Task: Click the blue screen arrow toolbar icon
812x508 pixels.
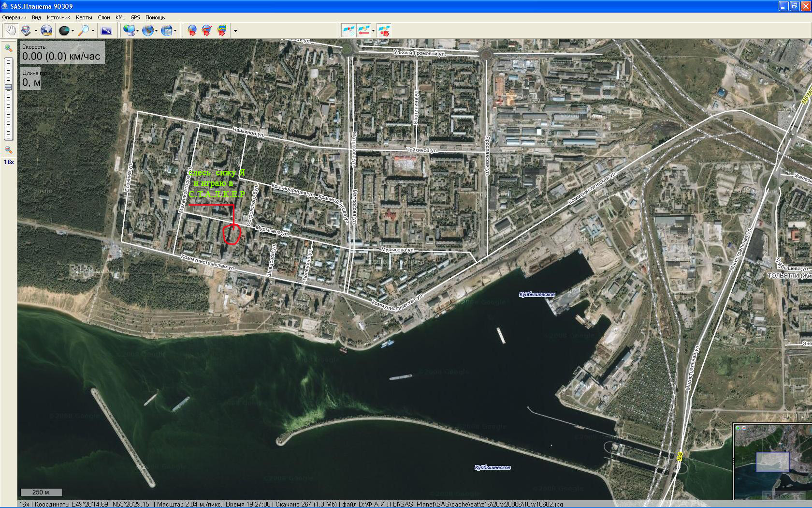Action: [x=106, y=30]
